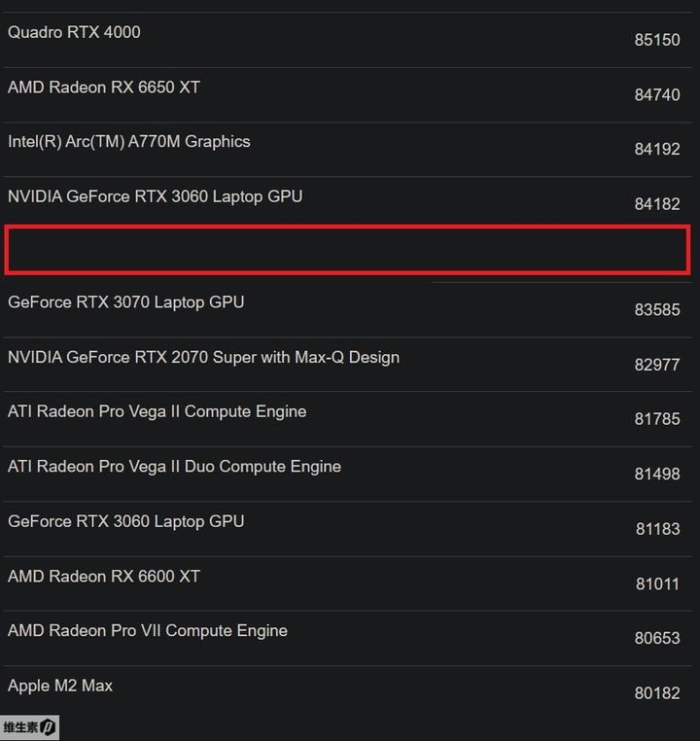Click the score 85150
This screenshot has height=741, width=700.
[x=657, y=41]
